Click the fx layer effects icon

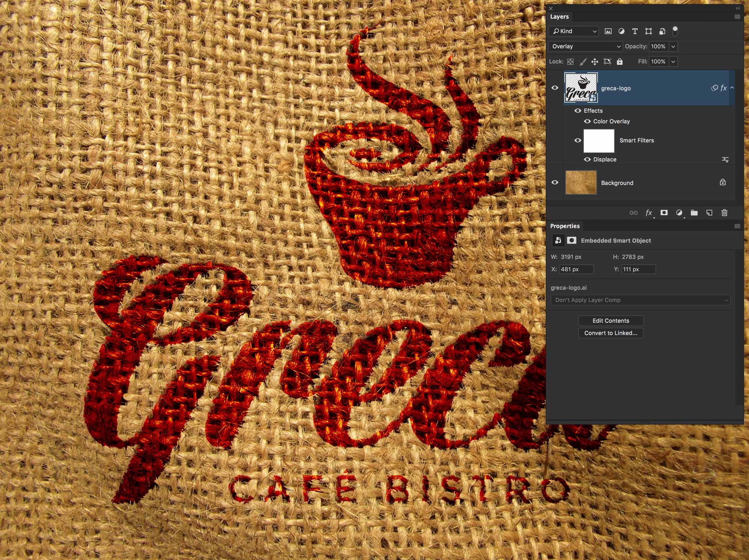pos(648,212)
